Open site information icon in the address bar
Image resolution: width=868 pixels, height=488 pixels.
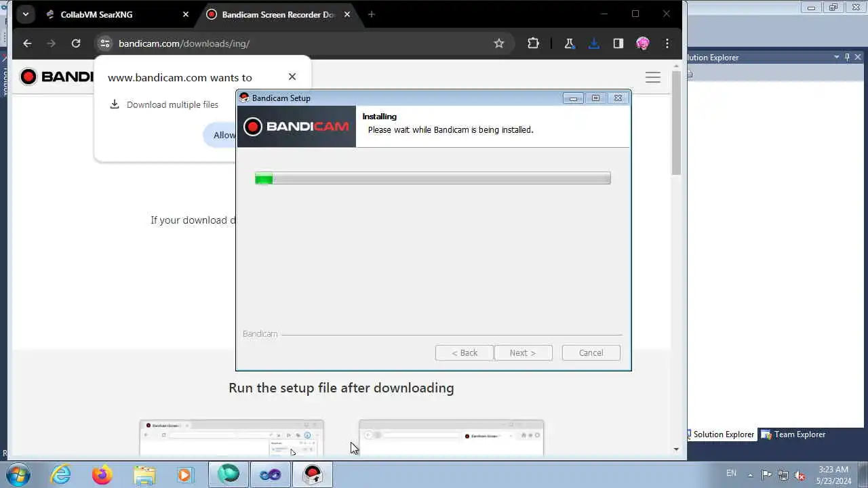[x=104, y=43]
